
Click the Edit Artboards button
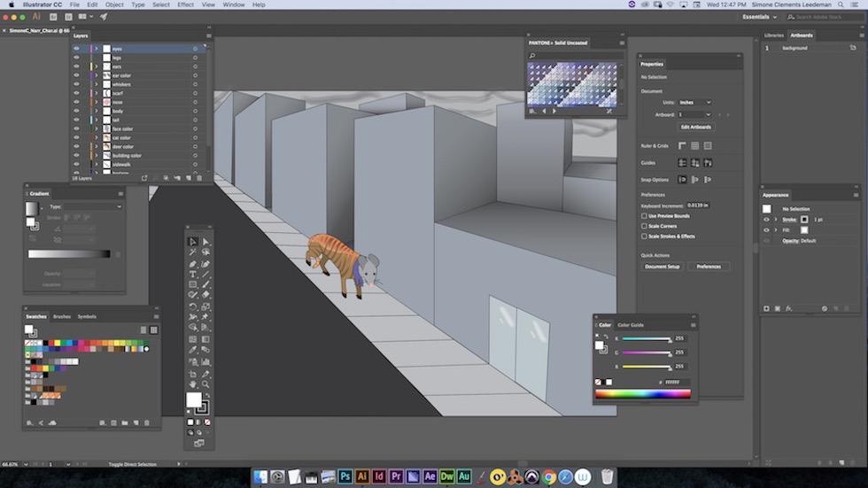[696, 127]
